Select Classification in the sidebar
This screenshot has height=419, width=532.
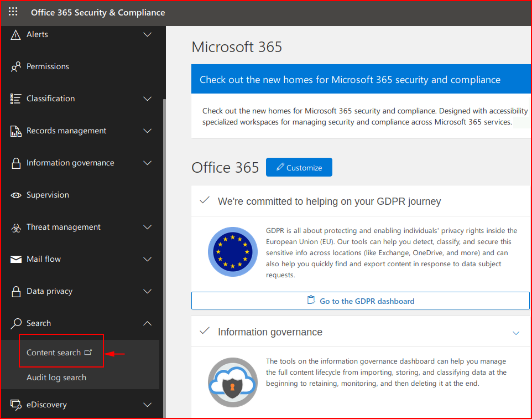point(50,99)
